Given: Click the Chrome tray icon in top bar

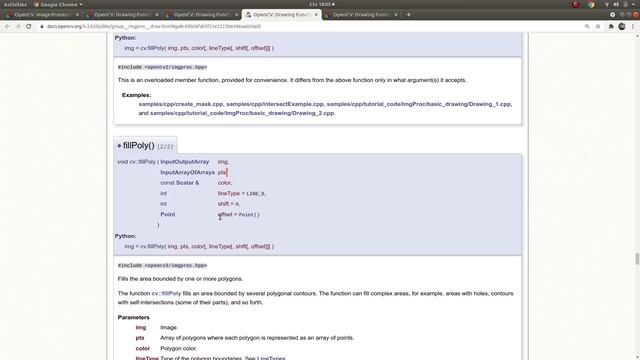Looking at the screenshot, I should (591, 4).
